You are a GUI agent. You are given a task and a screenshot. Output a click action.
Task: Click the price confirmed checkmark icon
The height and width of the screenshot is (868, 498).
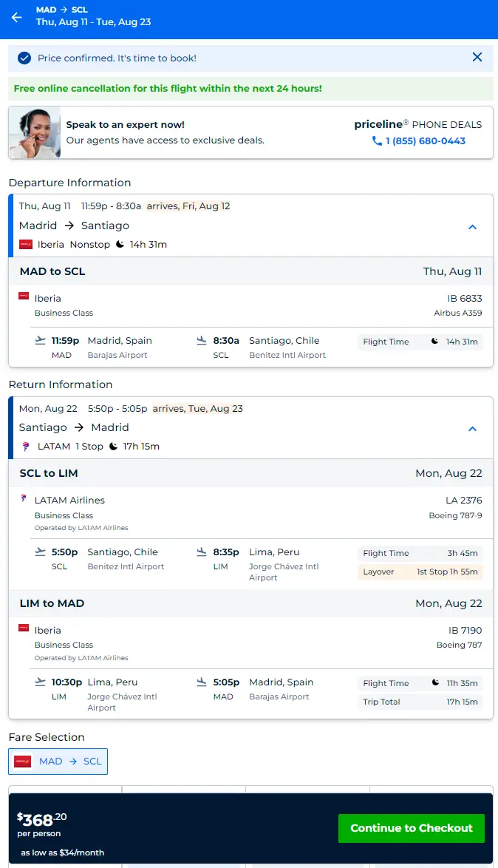coord(24,58)
